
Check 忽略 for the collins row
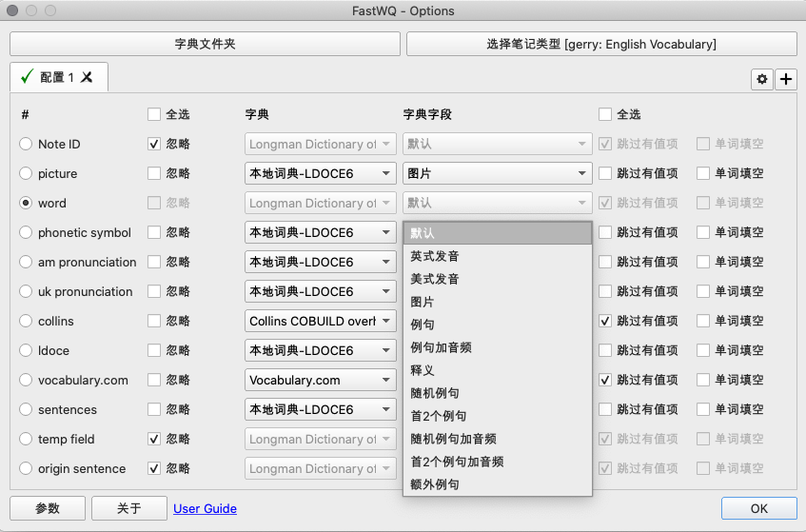tap(154, 322)
